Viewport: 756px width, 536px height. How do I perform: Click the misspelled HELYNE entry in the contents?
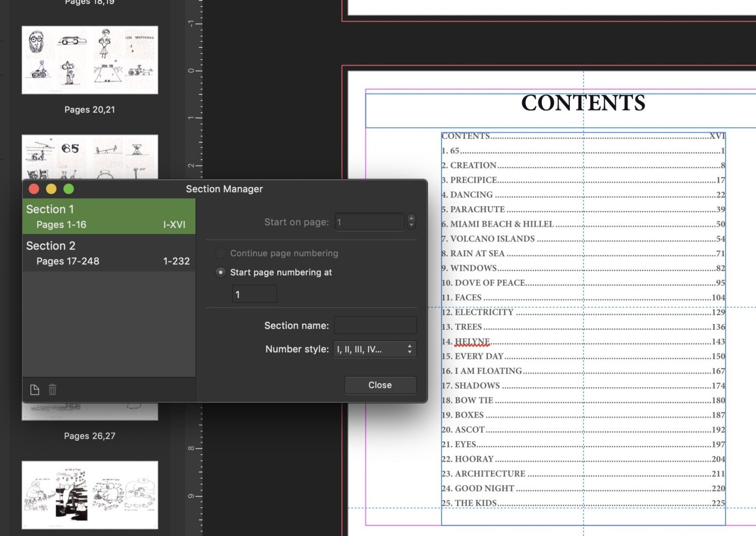point(472,342)
